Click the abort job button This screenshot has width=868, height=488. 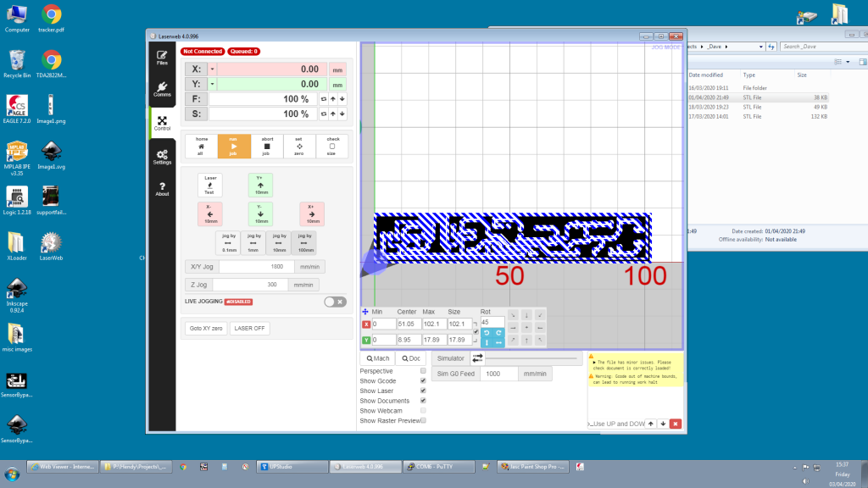point(266,146)
